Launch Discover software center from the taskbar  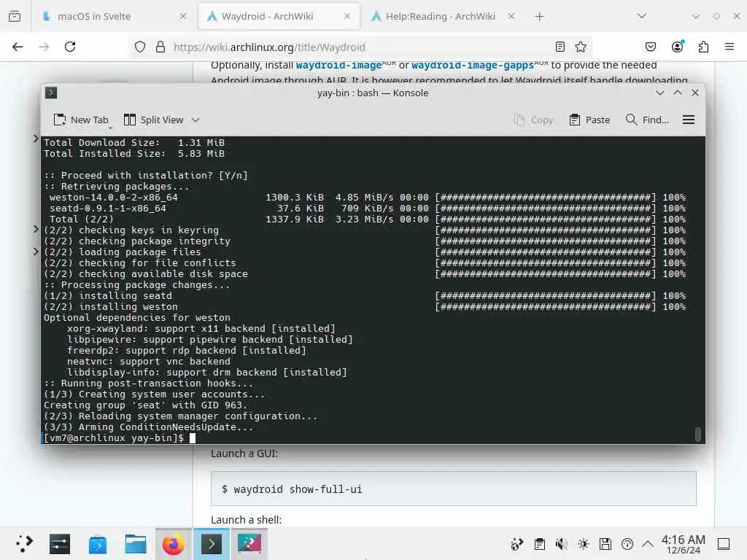pos(98,544)
